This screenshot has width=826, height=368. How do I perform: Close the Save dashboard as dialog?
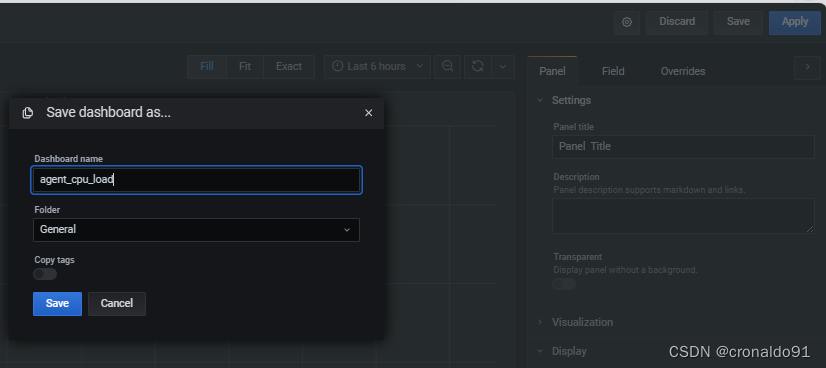pos(369,113)
